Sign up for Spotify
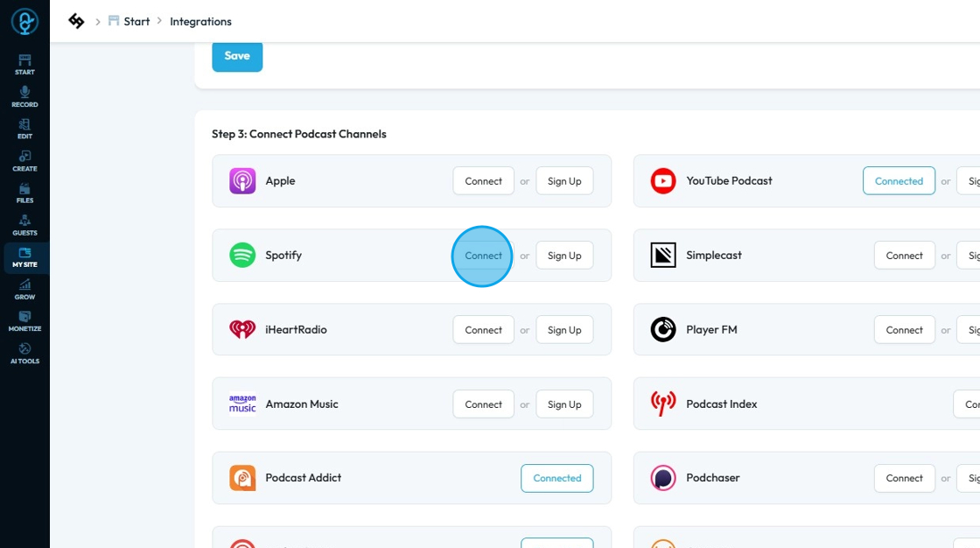The image size is (980, 548). [564, 256]
